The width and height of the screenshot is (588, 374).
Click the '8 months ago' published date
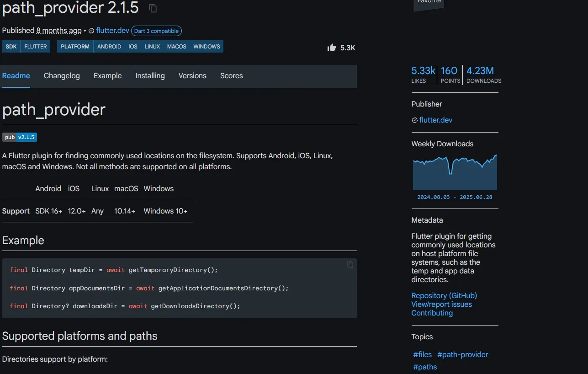[59, 31]
